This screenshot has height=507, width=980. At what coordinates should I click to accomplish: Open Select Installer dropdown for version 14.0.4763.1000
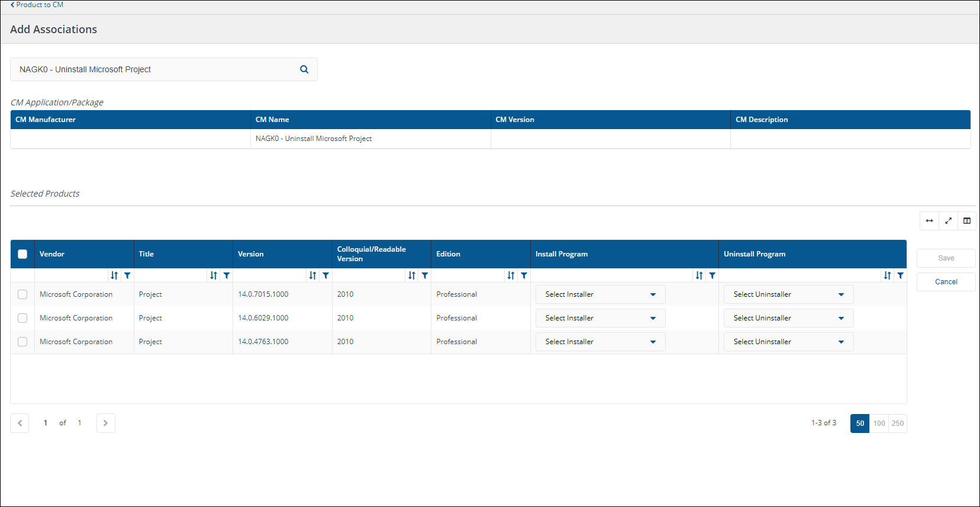[x=600, y=342]
